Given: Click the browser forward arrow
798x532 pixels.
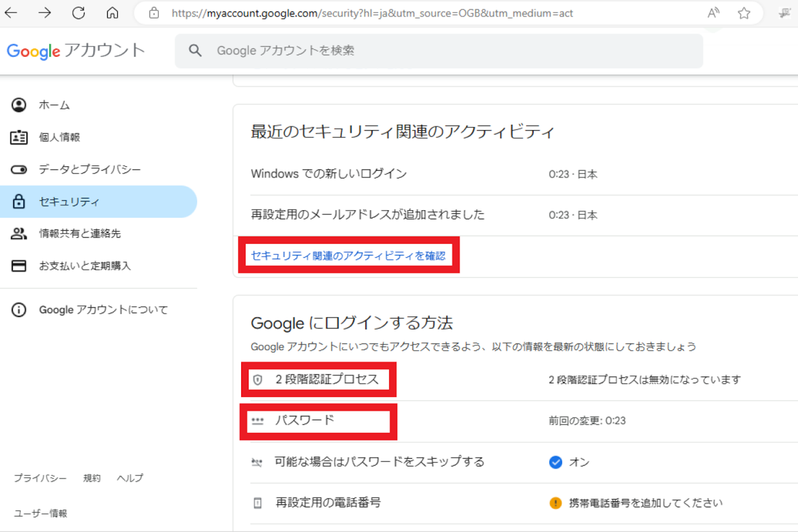Looking at the screenshot, I should tap(45, 13).
